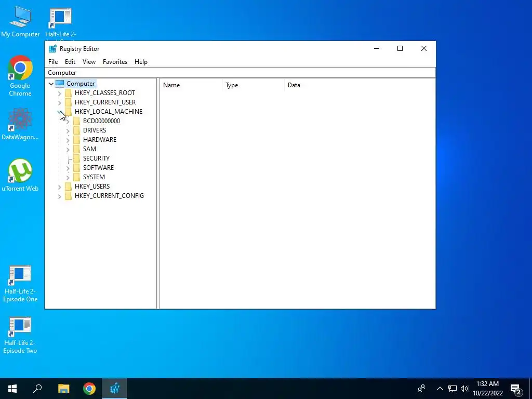This screenshot has height=399, width=532.
Task: Click the registry path address bar
Action: (240, 73)
